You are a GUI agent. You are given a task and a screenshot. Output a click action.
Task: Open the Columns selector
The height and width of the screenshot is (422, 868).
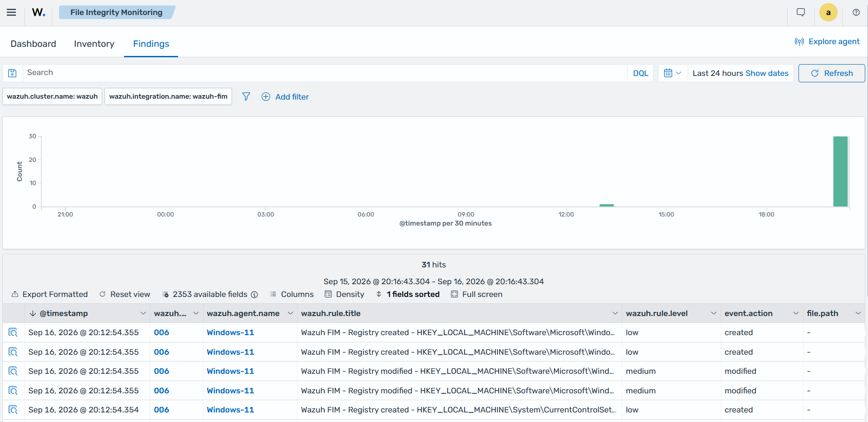pos(292,294)
